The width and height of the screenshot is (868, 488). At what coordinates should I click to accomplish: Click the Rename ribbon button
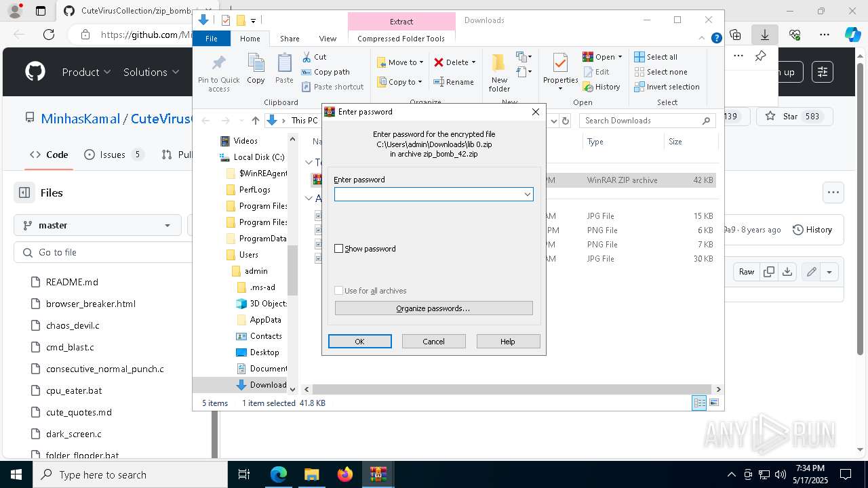pyautogui.click(x=453, y=82)
